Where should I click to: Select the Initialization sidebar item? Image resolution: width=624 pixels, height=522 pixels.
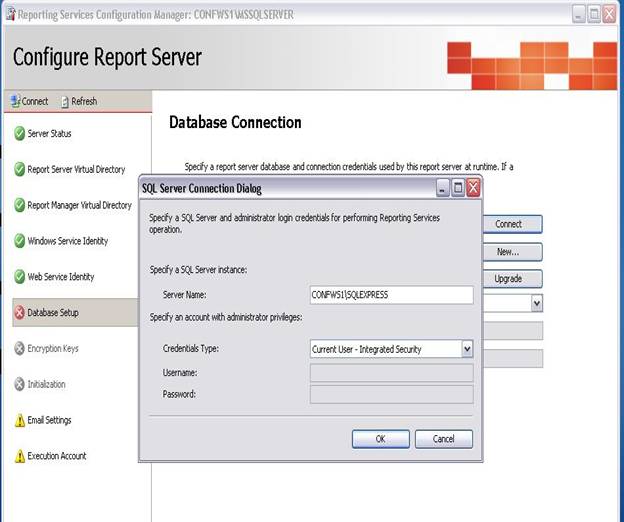click(x=46, y=385)
